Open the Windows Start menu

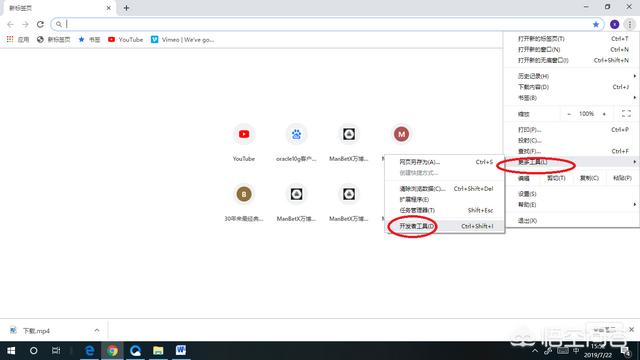click(11, 351)
